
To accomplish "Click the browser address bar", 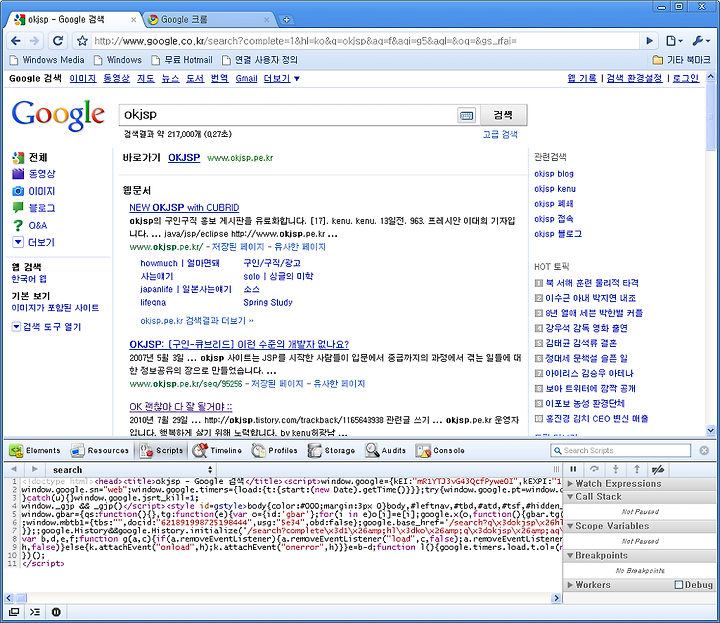I will click(x=365, y=41).
